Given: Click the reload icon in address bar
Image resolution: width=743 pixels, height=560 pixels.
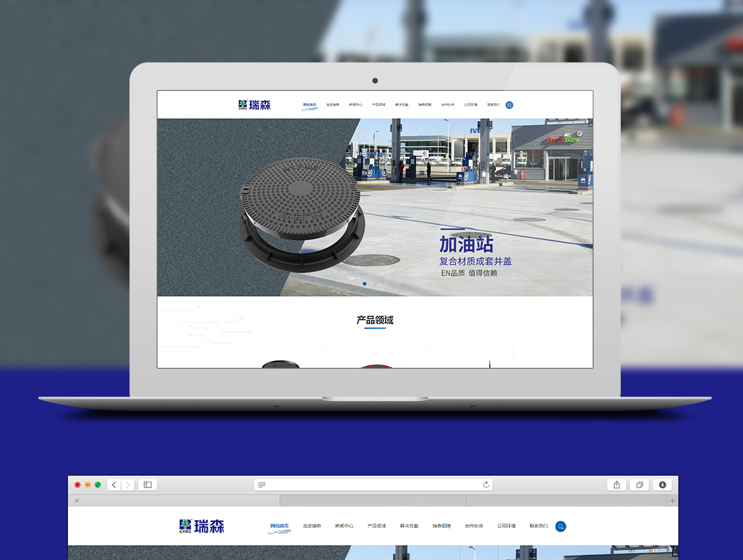Looking at the screenshot, I should pos(486,485).
